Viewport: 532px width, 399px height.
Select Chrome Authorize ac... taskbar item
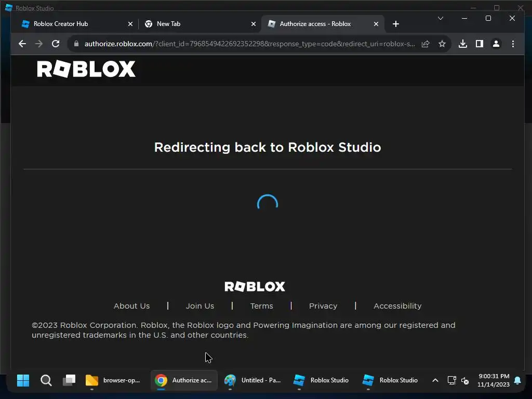click(x=184, y=380)
